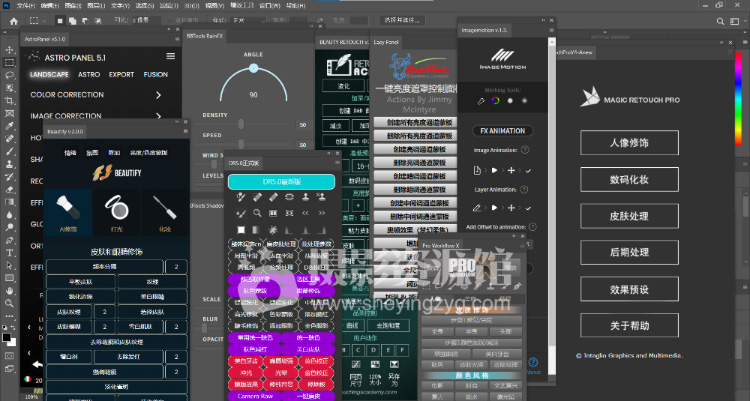The height and width of the screenshot is (401, 750).
Task: Click the 皮肤处理 button in Magic Retouch Pro
Action: [629, 216]
